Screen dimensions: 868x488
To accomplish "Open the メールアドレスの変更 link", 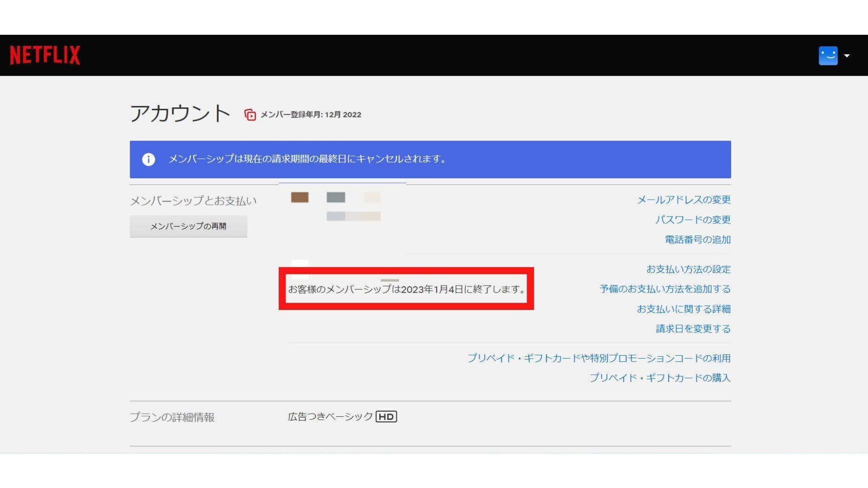I will click(683, 200).
